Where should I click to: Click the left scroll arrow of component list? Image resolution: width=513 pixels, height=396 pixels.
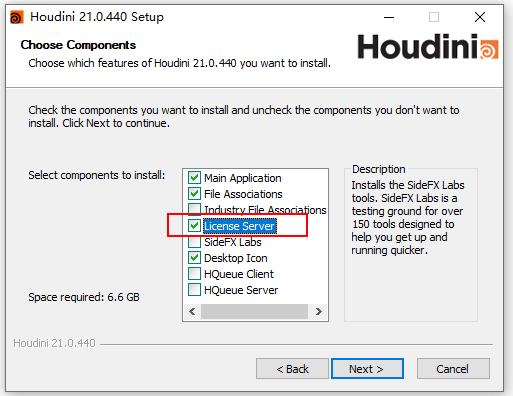tap(192, 312)
